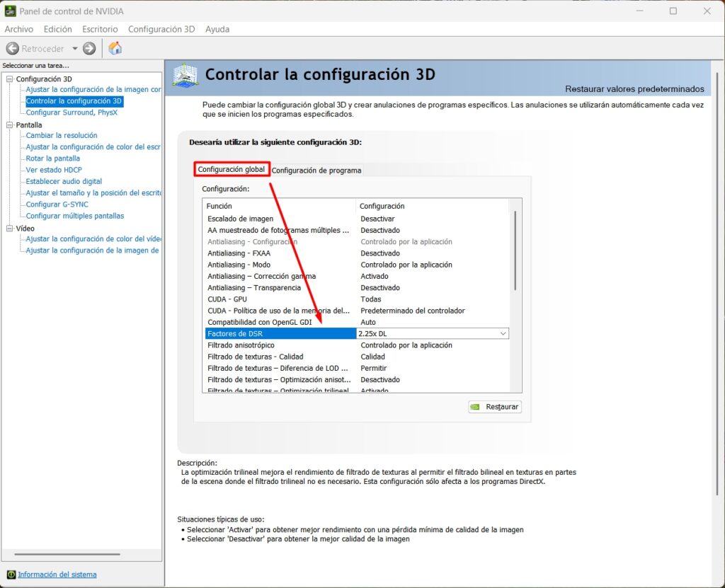The image size is (725, 588).
Task: Switch to Configuración global tab
Action: coord(232,169)
